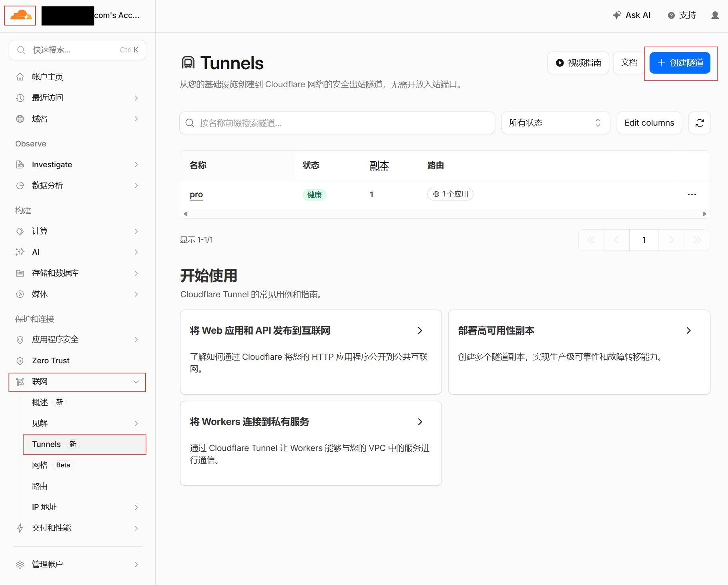Open the 支持 help menu
Screen dimensions: 728x585
point(682,15)
